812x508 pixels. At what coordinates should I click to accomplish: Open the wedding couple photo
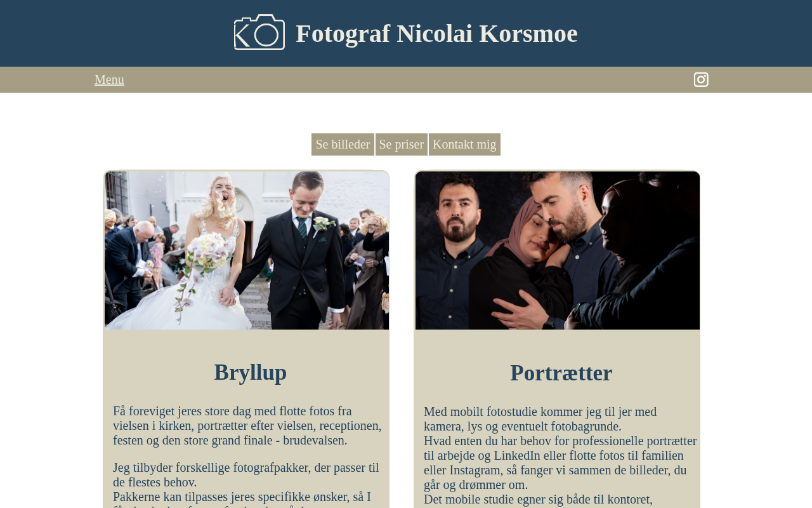246,250
